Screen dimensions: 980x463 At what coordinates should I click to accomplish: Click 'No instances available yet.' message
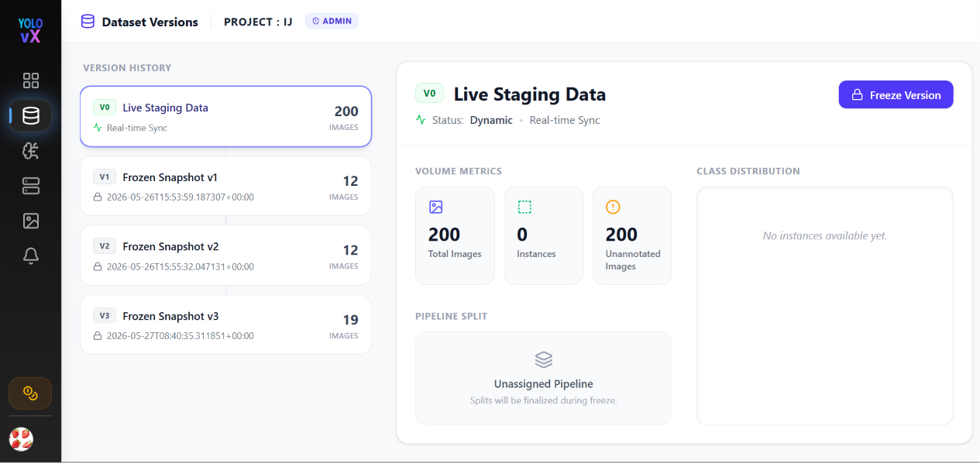point(825,235)
